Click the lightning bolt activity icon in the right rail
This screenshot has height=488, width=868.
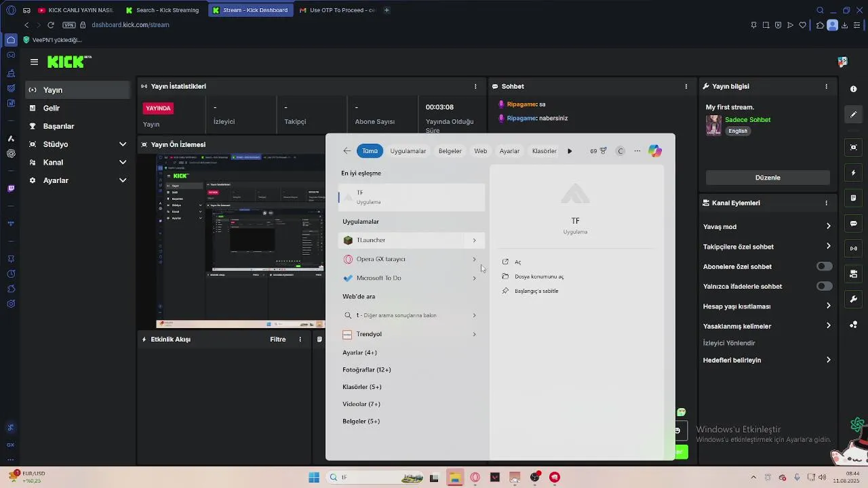854,173
